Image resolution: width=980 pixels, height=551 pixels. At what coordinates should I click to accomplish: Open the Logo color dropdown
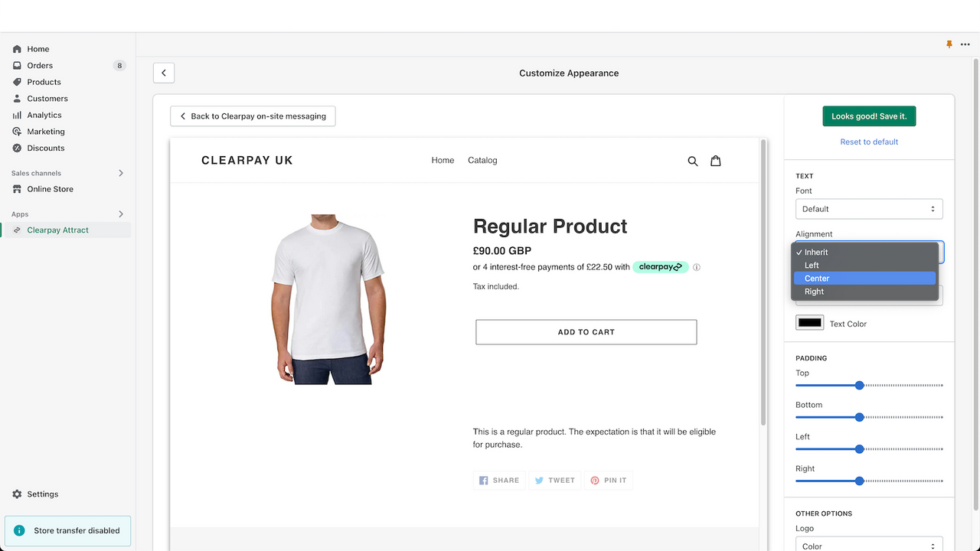(869, 545)
